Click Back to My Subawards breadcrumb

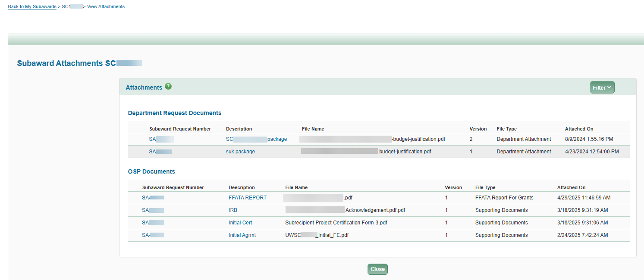[32, 6]
